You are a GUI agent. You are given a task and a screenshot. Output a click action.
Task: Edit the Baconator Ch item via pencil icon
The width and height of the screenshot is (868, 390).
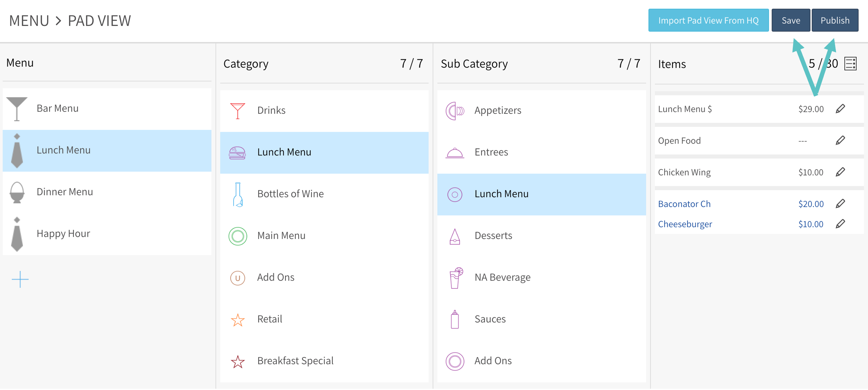pyautogui.click(x=840, y=204)
